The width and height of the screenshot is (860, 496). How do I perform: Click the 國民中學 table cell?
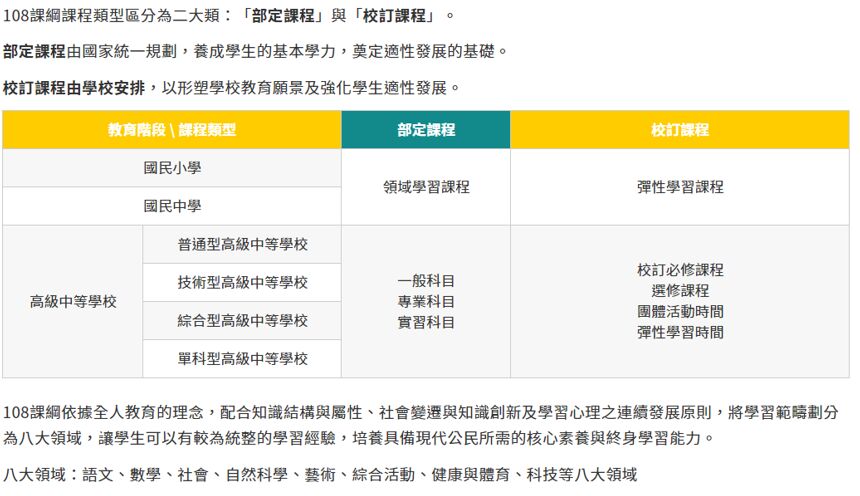[x=172, y=206]
